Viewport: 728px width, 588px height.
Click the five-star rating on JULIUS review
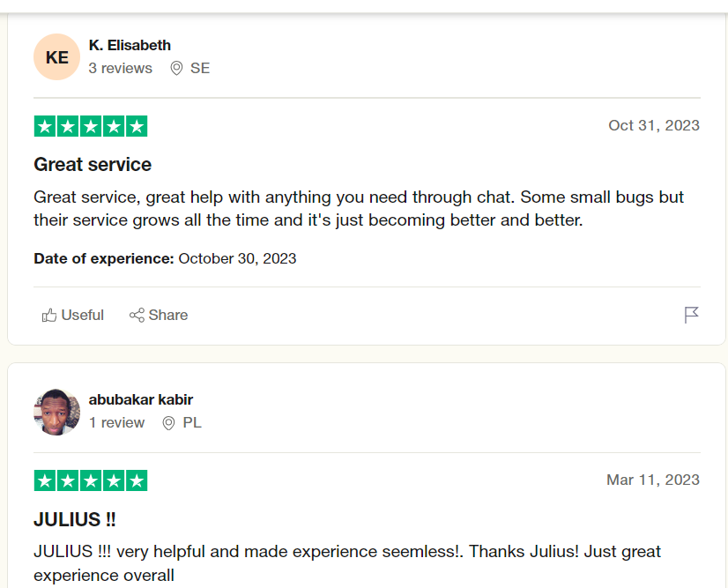pos(91,480)
